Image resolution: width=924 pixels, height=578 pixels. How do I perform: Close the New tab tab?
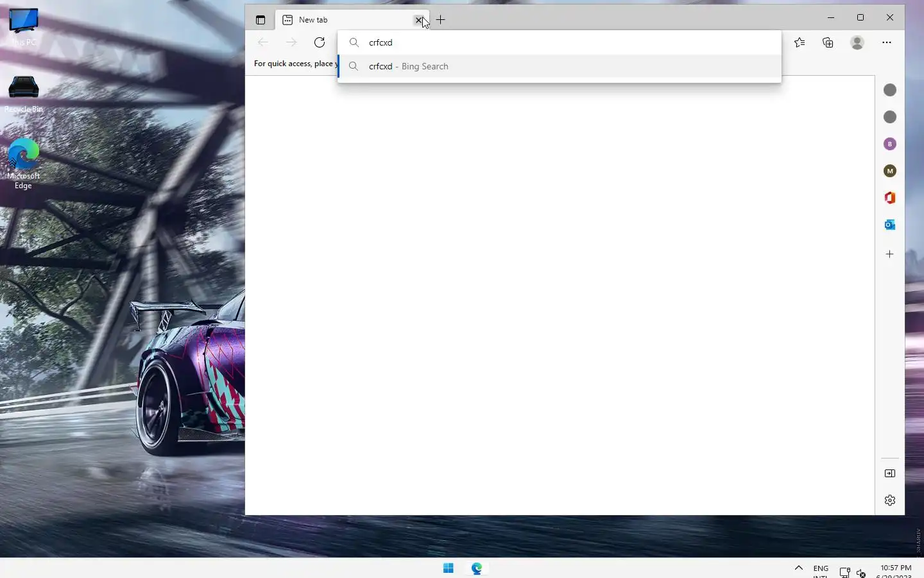coord(419,20)
